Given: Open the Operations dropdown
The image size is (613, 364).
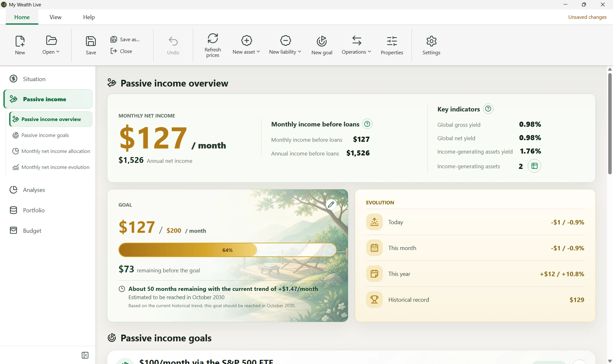Looking at the screenshot, I should pos(356,45).
